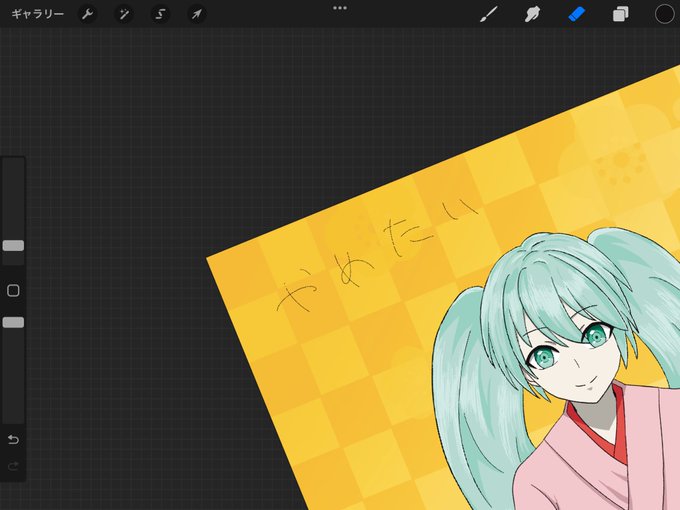Tap the three-dot menu at top center

pos(340,8)
